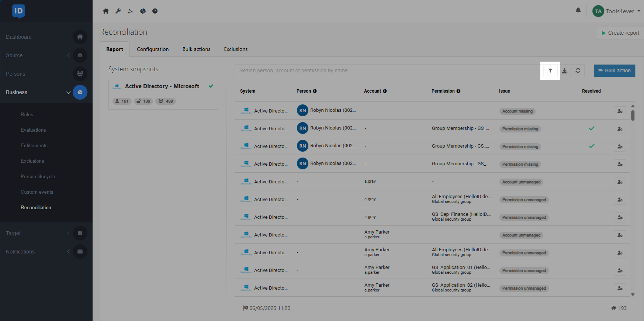The height and width of the screenshot is (321, 644).
Task: Select Active Directory - Microsoft snapshot card
Action: [x=163, y=94]
